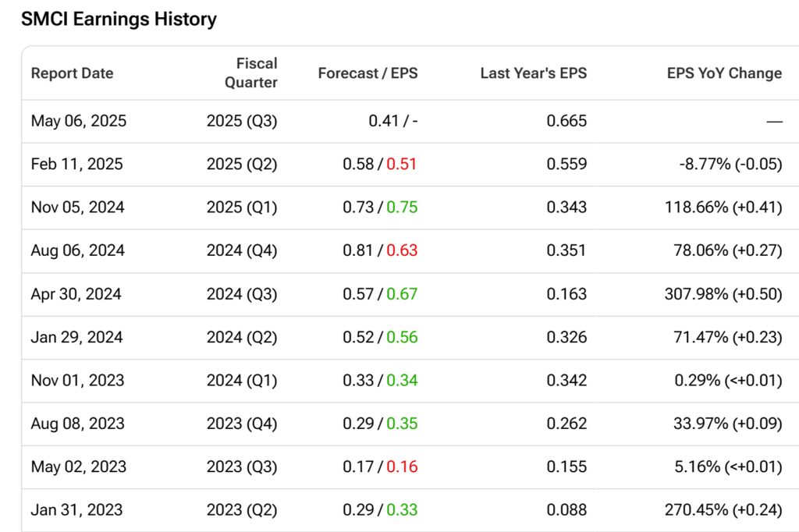
Task: Select the '0.17 / 0.16' forecast cell
Action: [x=380, y=467]
